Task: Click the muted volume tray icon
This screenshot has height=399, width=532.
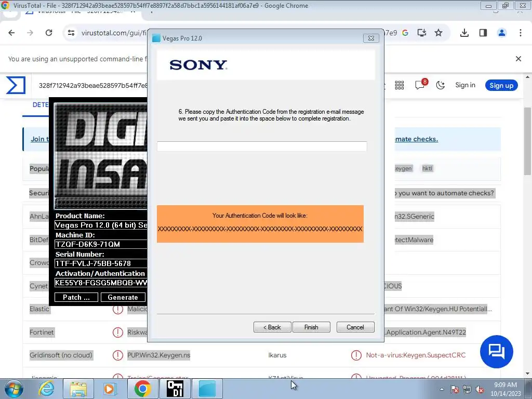Action: pos(480,389)
